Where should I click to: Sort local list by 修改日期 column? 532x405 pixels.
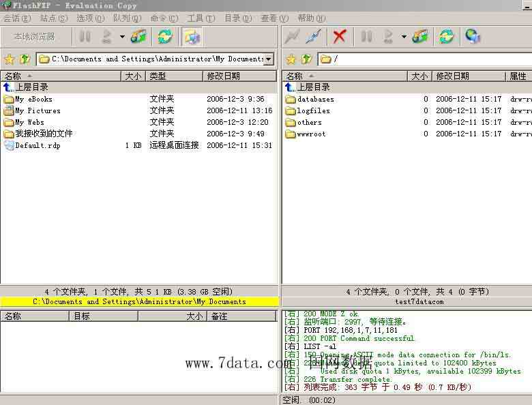[240, 76]
